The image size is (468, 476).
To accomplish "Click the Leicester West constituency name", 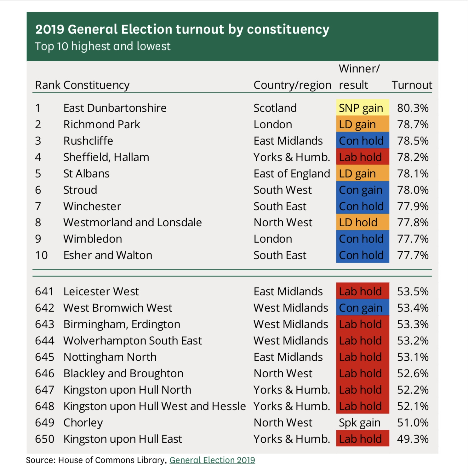I will click(x=101, y=291).
